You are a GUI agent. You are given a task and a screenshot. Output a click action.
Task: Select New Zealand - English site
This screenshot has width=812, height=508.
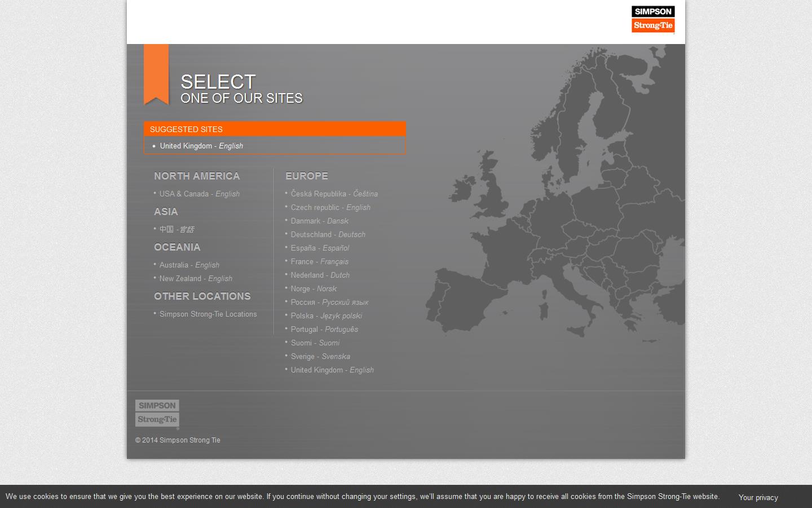coord(196,279)
